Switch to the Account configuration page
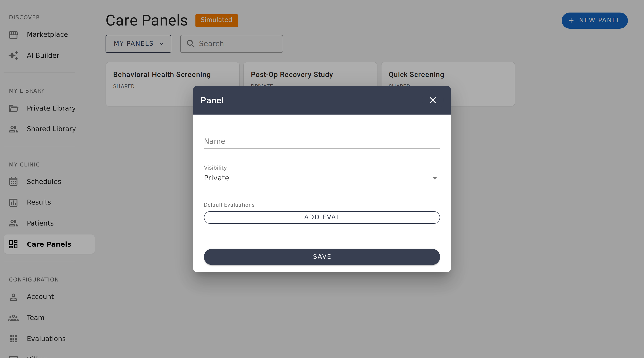Image resolution: width=644 pixels, height=358 pixels. [13, 297]
